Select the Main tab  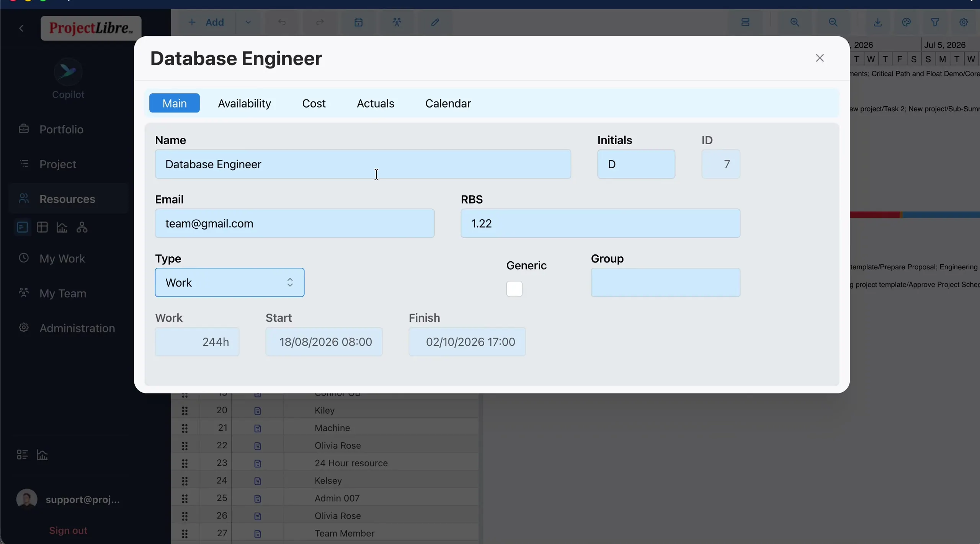175,103
